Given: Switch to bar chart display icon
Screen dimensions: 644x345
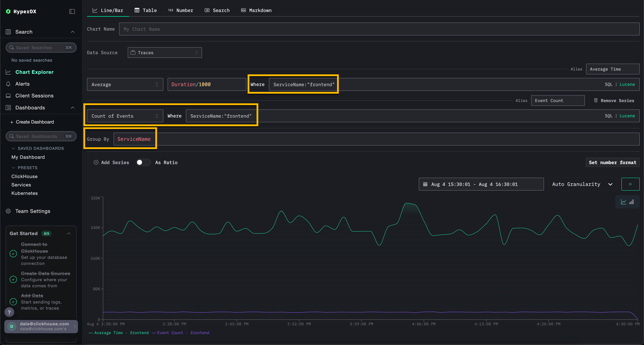Looking at the screenshot, I should point(631,202).
